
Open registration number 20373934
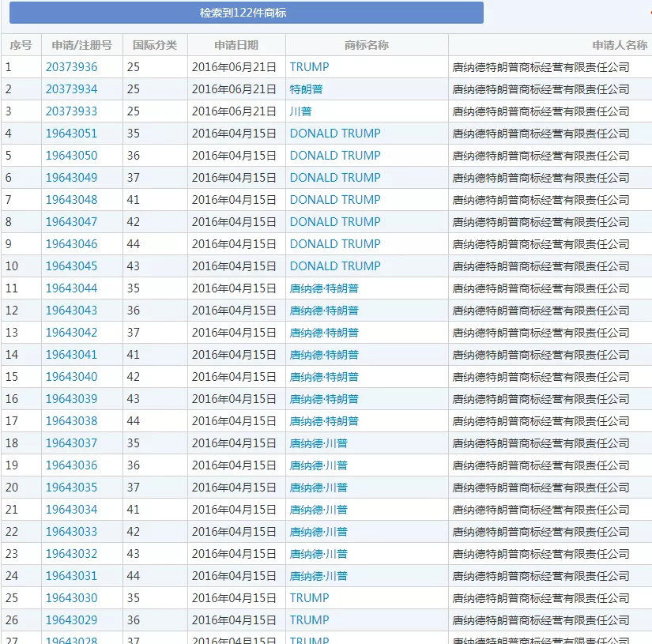pos(71,89)
